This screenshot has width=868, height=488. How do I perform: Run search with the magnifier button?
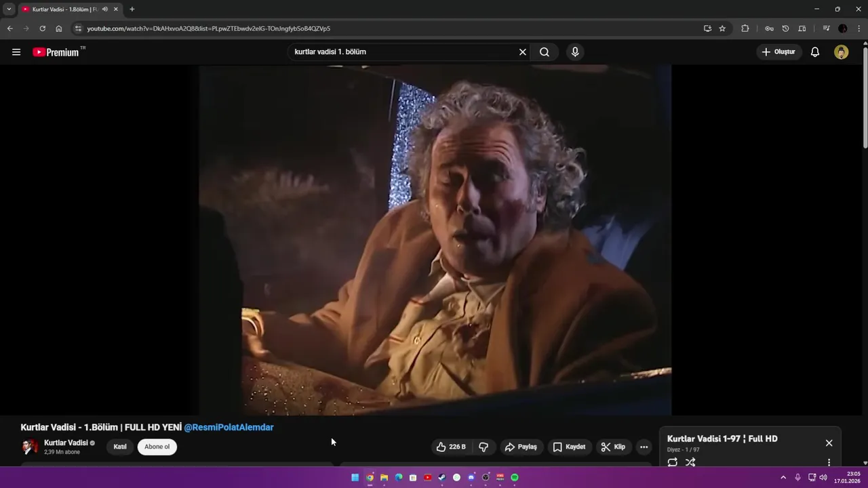pyautogui.click(x=545, y=52)
